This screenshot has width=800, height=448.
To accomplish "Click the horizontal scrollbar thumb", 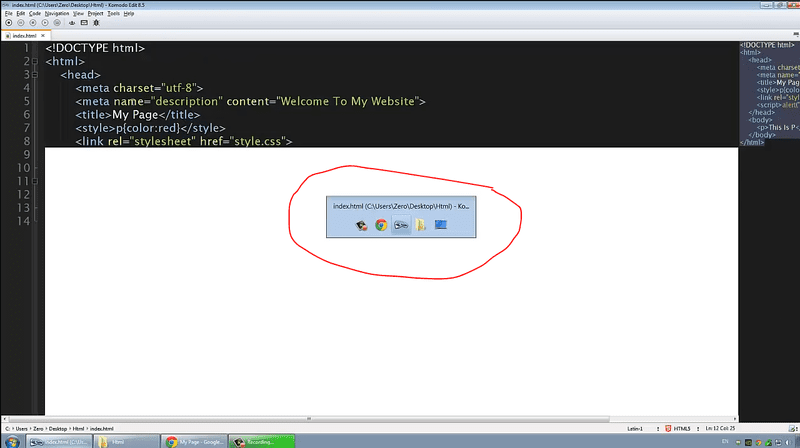I will (309, 419).
